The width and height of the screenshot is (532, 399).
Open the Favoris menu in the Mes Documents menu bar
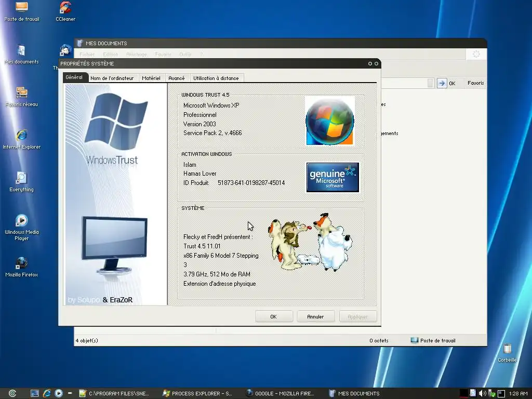pyautogui.click(x=163, y=54)
